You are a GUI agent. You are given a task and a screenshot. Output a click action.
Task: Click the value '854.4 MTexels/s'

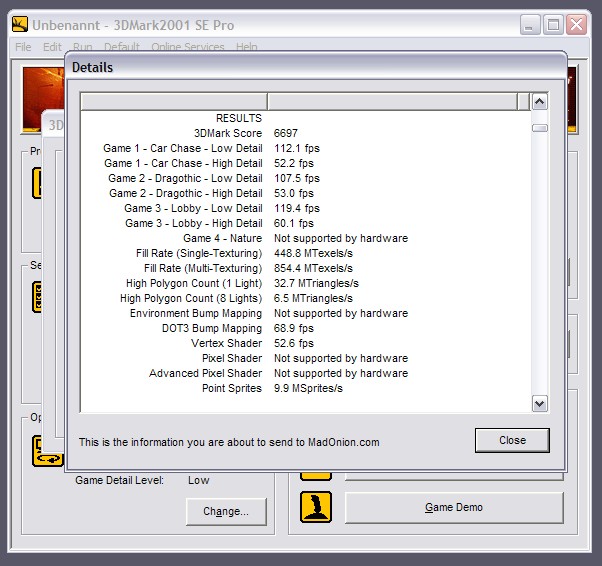313,268
